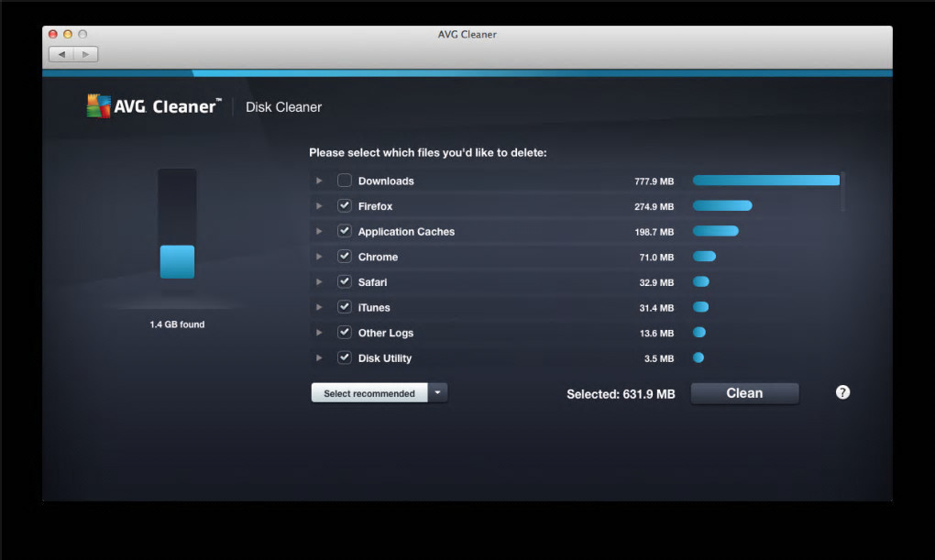Go back with the left arrow button
Viewport: 935px width, 560px height.
pos(60,54)
